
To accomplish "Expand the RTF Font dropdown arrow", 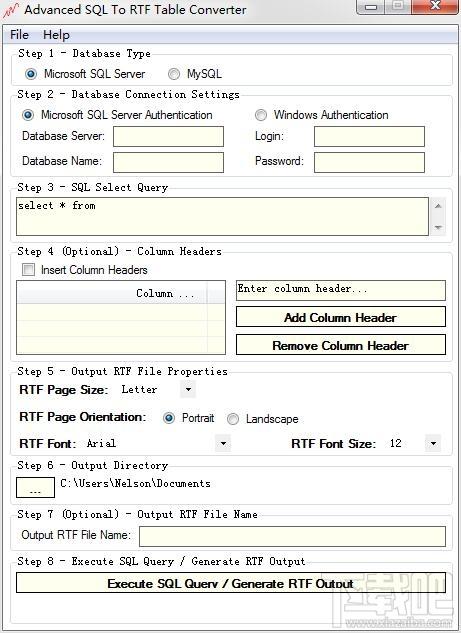I will [223, 444].
